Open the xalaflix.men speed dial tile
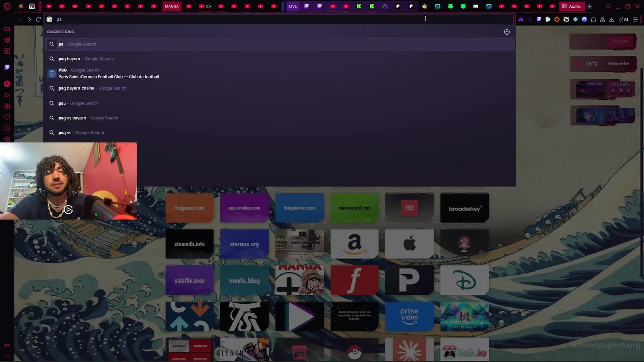644x362 pixels. pyautogui.click(x=189, y=281)
